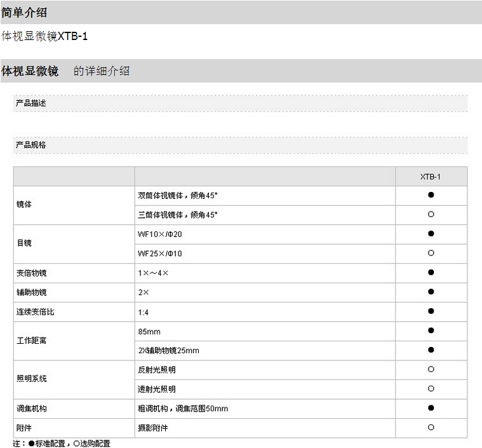Click the hollow circle in 三筒体视镜体 row
482x448 pixels.
tap(431, 214)
